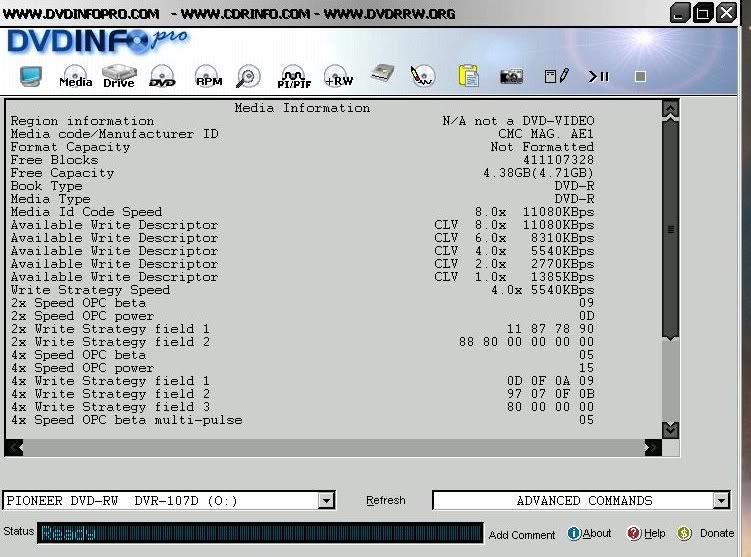Select 'Media code/Manufacturer ID' row

tap(302, 134)
